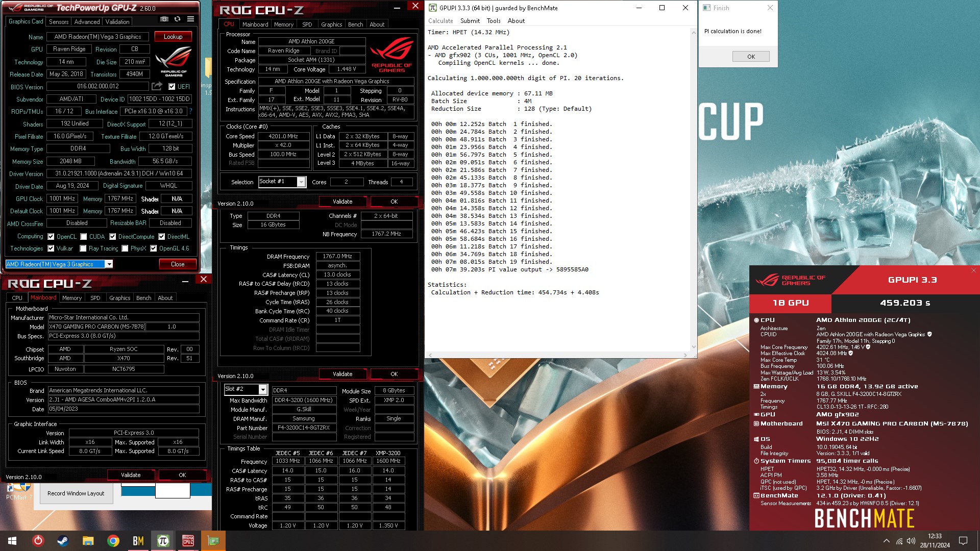The width and height of the screenshot is (980, 551).
Task: Click the GPU Name field Vega 3 Graphics
Action: pyautogui.click(x=98, y=37)
